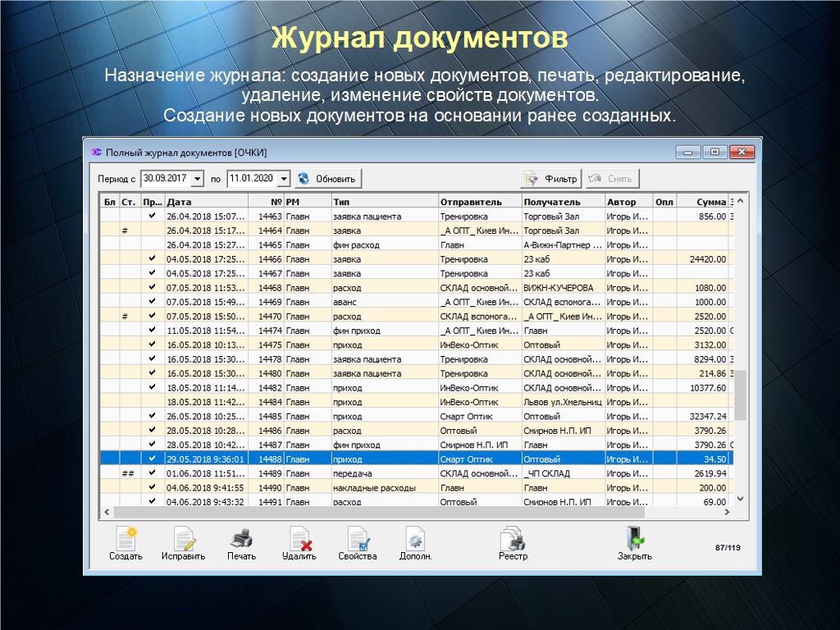
Task: Click the Печать (Print) printer icon
Action: [241, 539]
